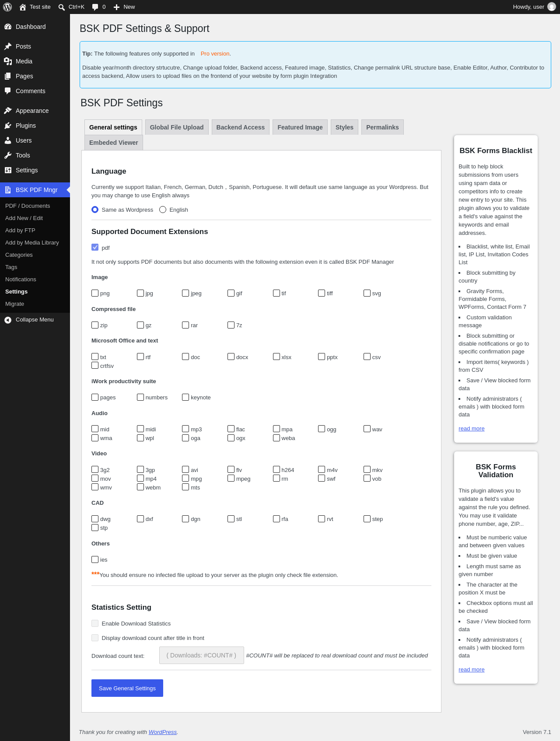Open read more link under BSK Forms Blacklist
Image resolution: width=560 pixels, height=741 pixels.
point(472,429)
